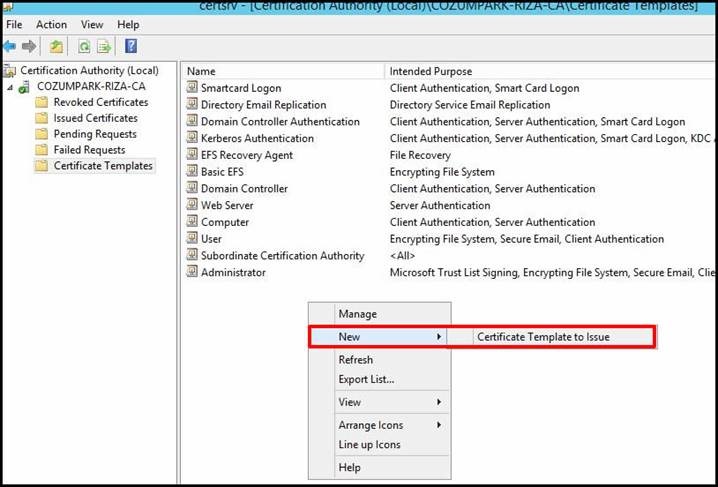Click the Up one level folder icon
Screen dimensions: 718x487
click(x=56, y=46)
